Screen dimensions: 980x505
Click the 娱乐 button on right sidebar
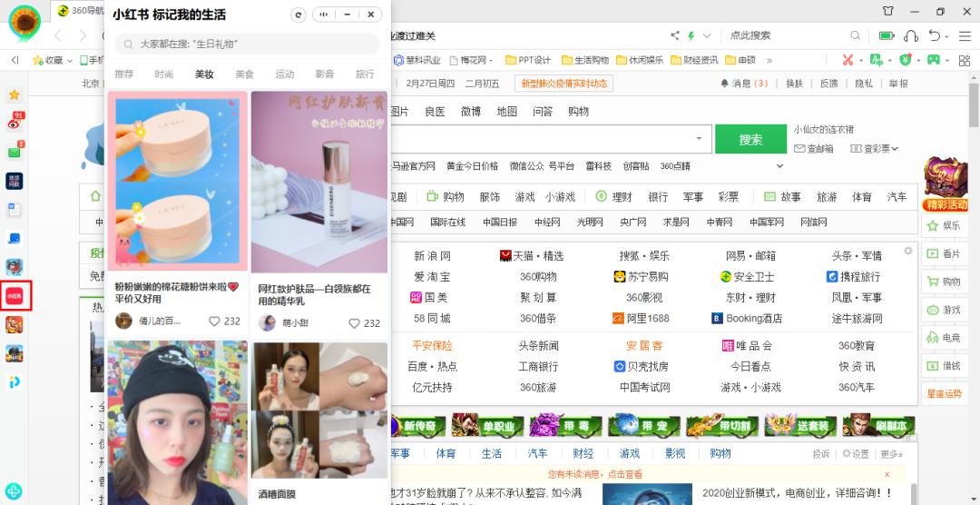(x=945, y=226)
